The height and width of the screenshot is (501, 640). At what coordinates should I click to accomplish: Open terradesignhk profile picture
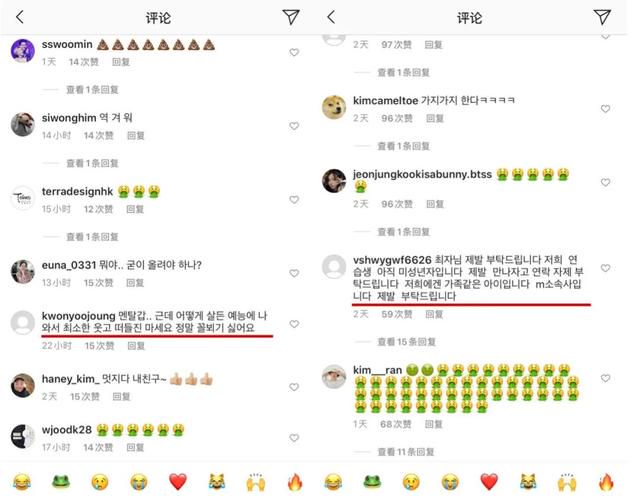(x=22, y=198)
